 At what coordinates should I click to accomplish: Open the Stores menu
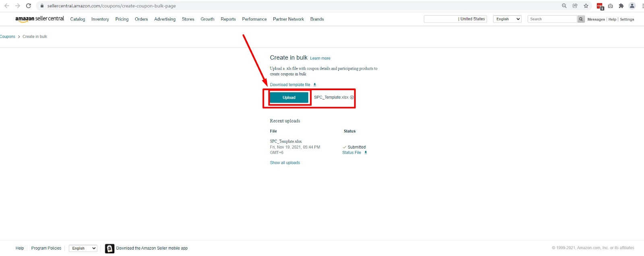pyautogui.click(x=188, y=19)
